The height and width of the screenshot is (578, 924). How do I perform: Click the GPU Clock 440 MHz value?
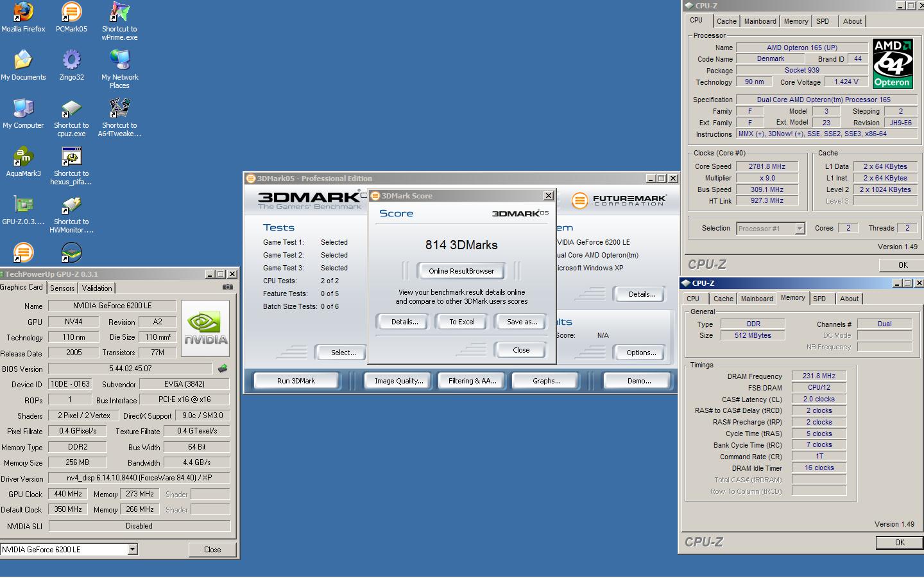[68, 494]
